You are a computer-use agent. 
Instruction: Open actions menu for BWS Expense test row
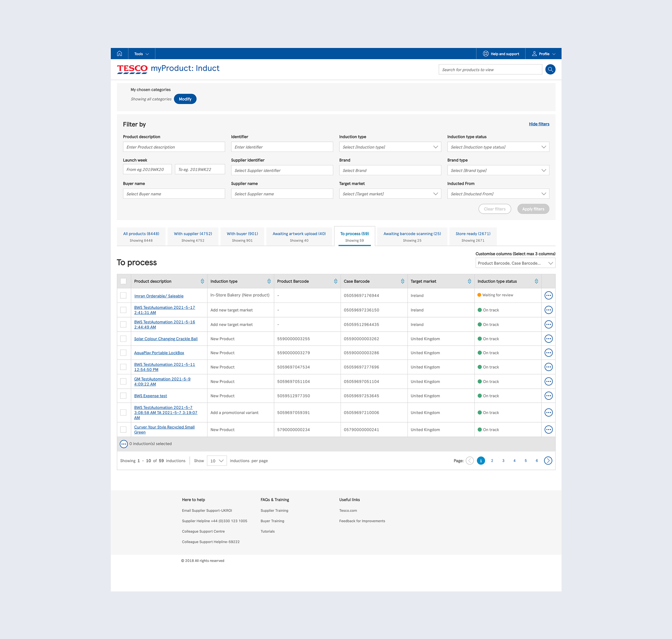point(548,396)
